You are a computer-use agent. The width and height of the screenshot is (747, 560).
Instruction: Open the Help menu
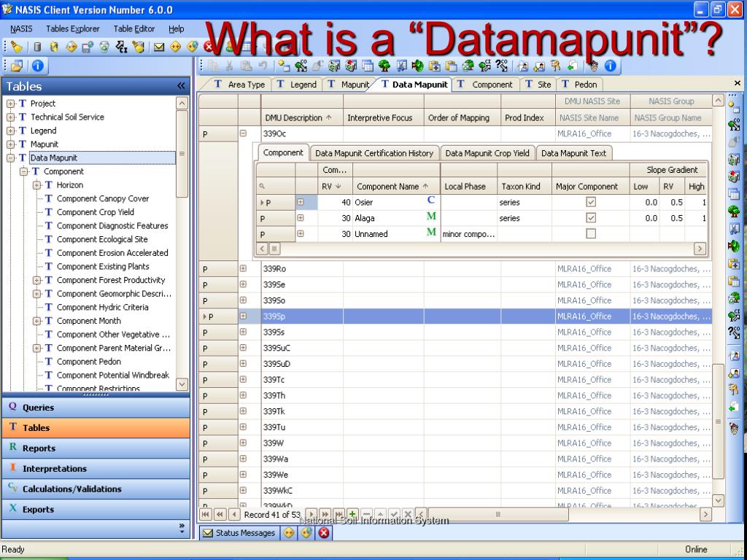click(x=177, y=28)
